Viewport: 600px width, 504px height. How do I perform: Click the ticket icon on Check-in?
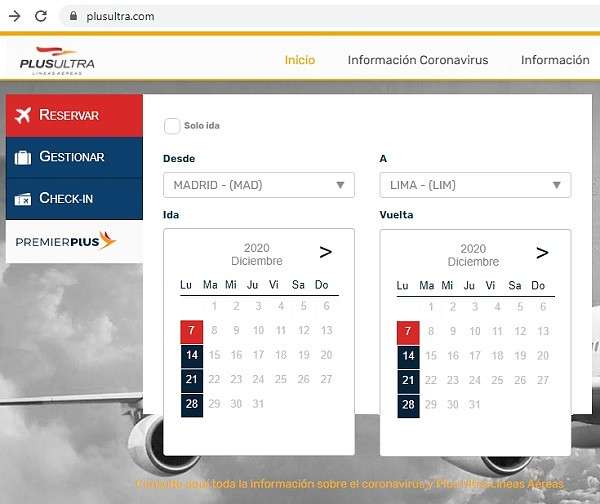point(23,199)
